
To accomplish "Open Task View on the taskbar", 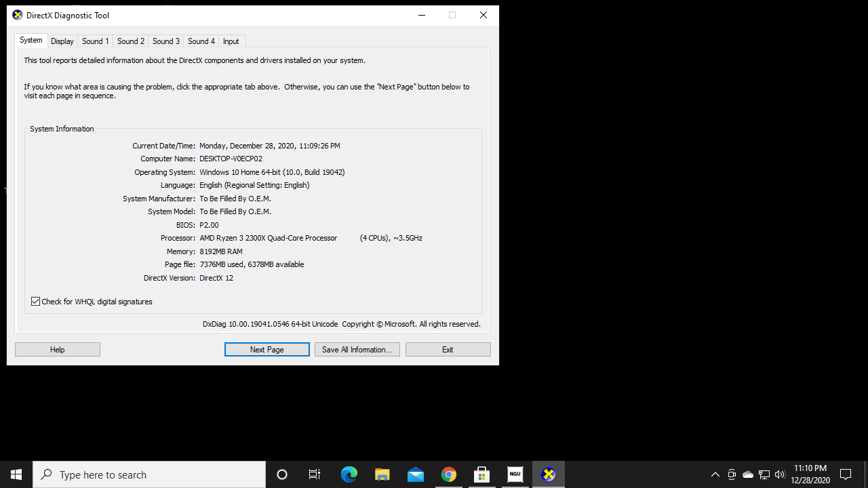I will tap(315, 474).
